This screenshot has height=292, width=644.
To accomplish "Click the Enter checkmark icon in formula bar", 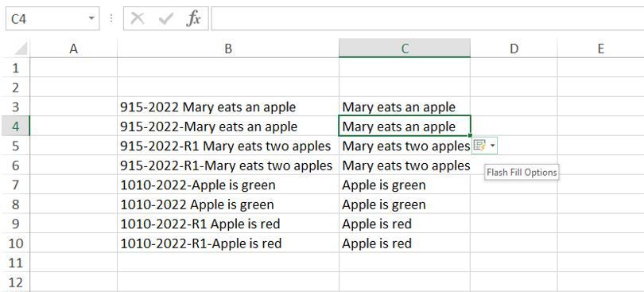I will [x=165, y=18].
